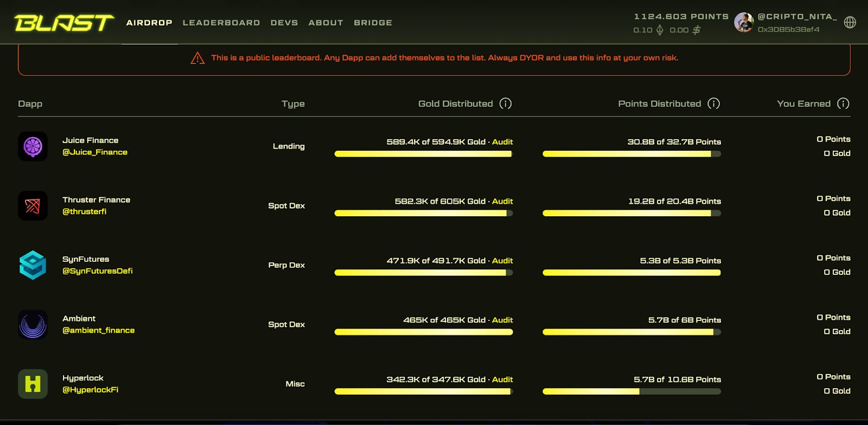Show Points Distributed info icon
The width and height of the screenshot is (868, 425).
[713, 104]
